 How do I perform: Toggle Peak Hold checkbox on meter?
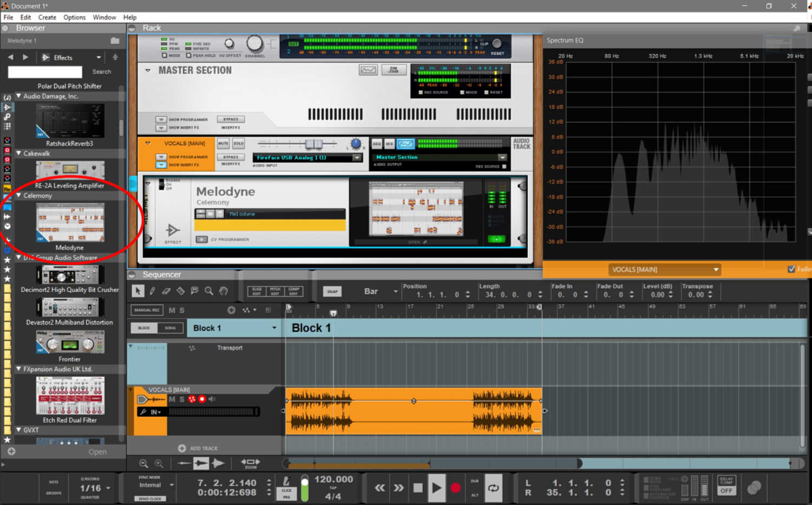tap(188, 55)
